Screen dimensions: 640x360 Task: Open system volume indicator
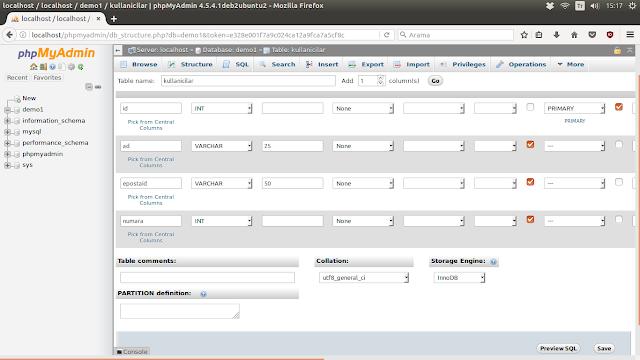click(595, 6)
